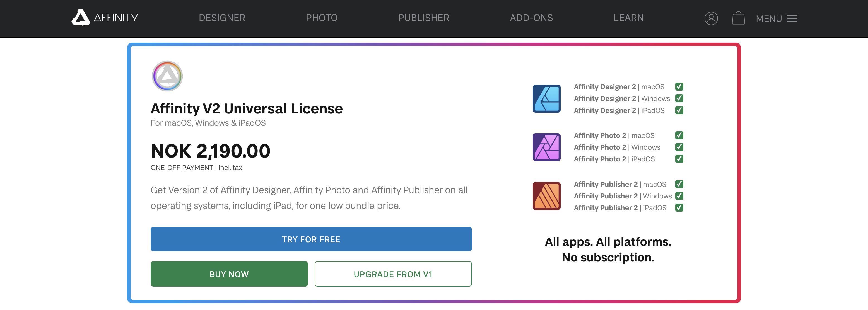Open the PUBLISHER navigation item
The height and width of the screenshot is (310, 868).
click(x=424, y=18)
